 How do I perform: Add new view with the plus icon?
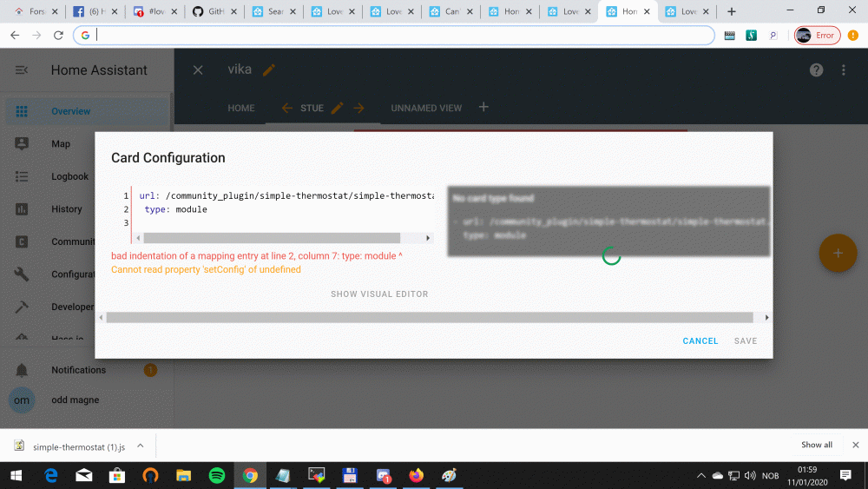pos(484,108)
